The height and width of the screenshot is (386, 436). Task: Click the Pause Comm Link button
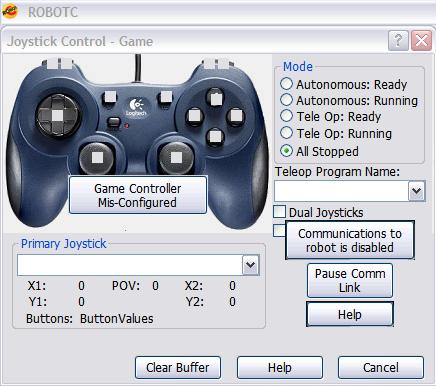tap(350, 280)
